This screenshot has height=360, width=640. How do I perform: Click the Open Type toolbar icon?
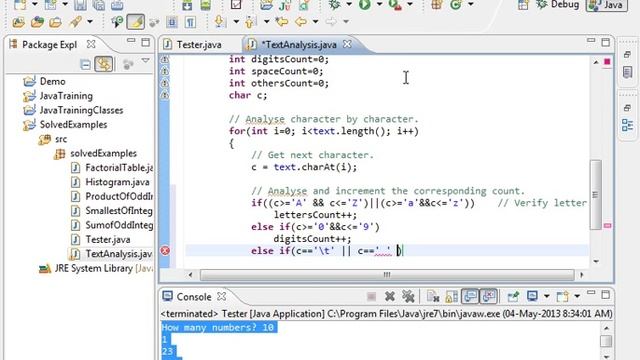(x=38, y=22)
